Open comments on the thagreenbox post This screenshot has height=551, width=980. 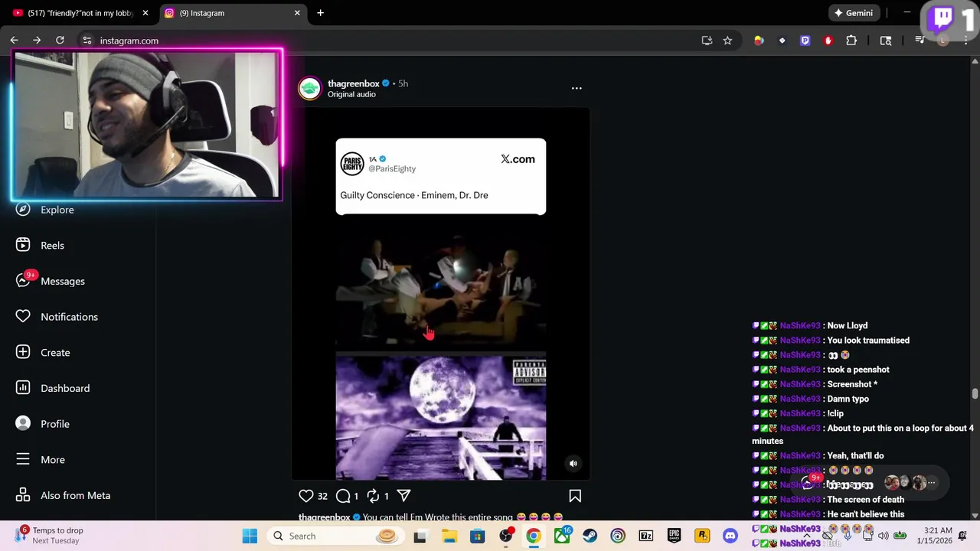click(x=344, y=496)
